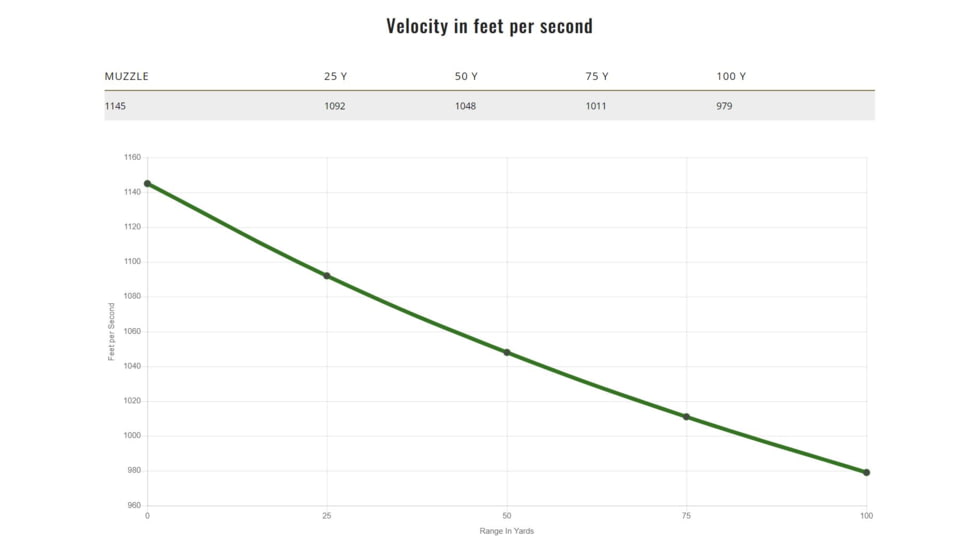This screenshot has height=550, width=978.
Task: Click the "Feet per Second" vertical axis title
Action: [x=112, y=331]
